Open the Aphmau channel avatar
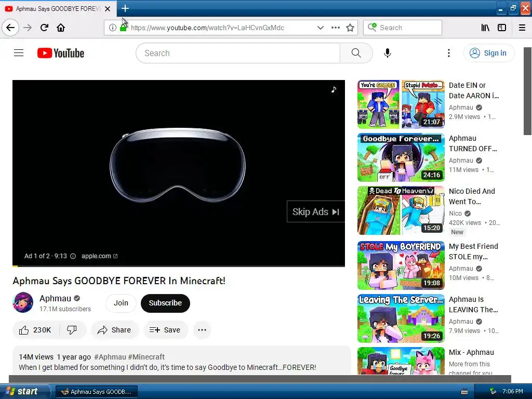Image resolution: width=532 pixels, height=399 pixels. pyautogui.click(x=23, y=302)
